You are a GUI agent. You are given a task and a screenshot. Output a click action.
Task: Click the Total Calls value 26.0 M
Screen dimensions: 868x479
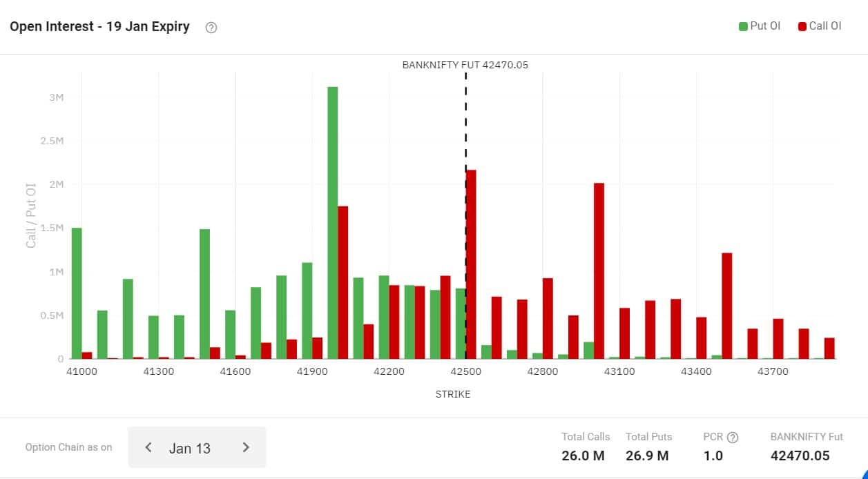tap(583, 456)
